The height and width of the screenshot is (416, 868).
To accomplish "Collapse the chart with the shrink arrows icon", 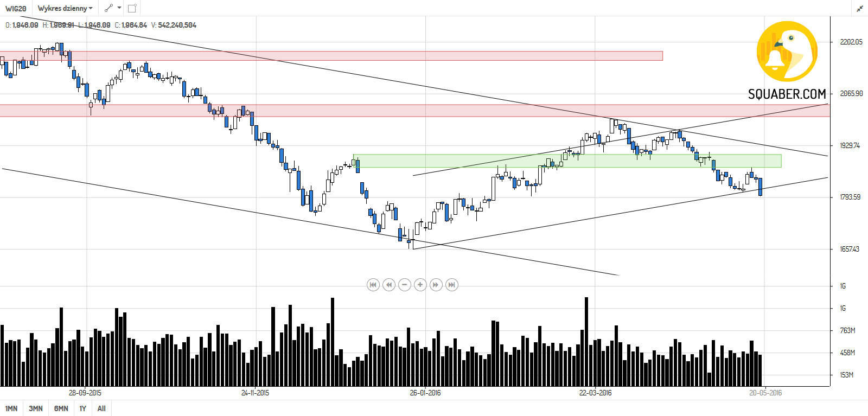I will pyautogui.click(x=860, y=8).
